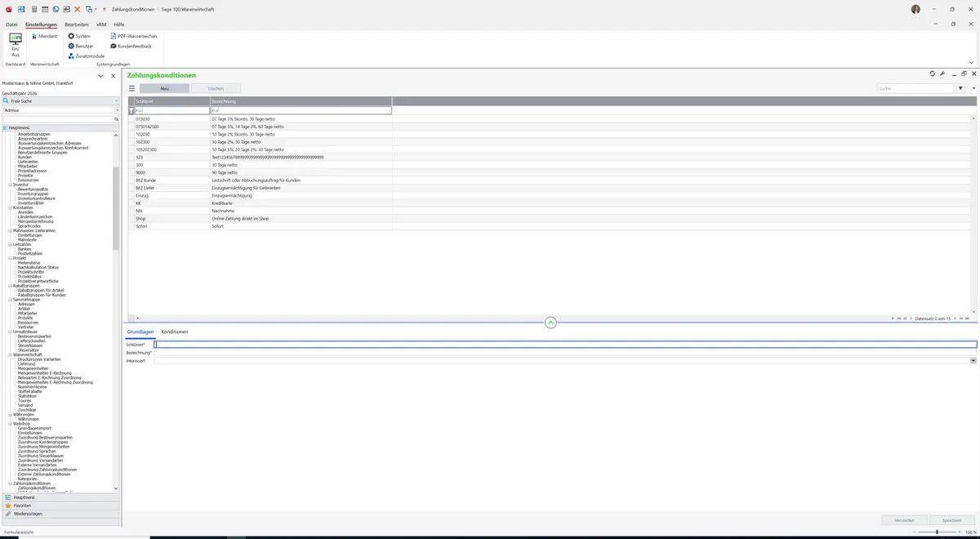Sort by the Bezeichnung column header
This screenshot has height=539, width=980.
[x=301, y=101]
